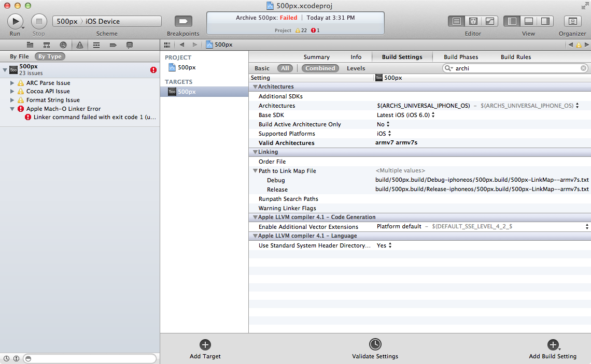
Task: Switch to the Build Phases tab
Action: [x=461, y=57]
